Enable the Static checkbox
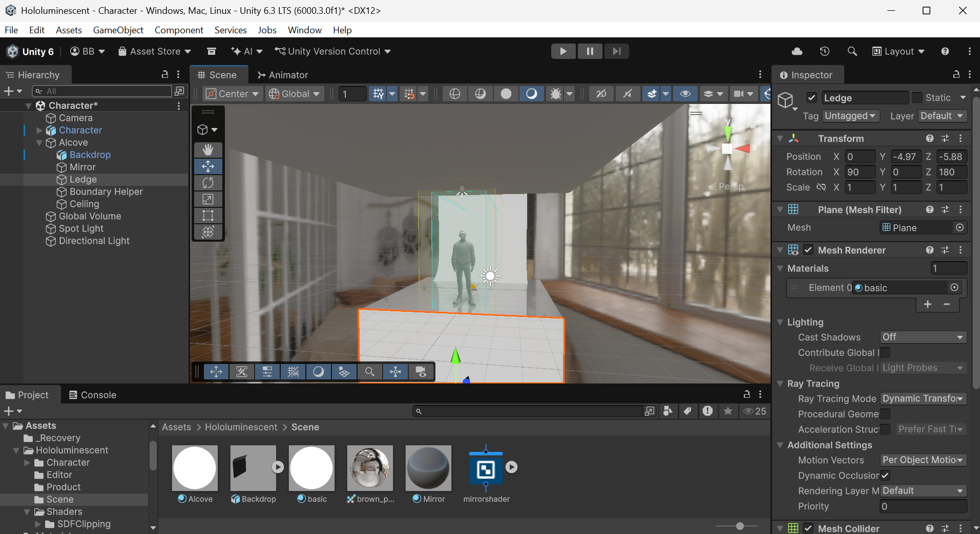 (x=918, y=98)
